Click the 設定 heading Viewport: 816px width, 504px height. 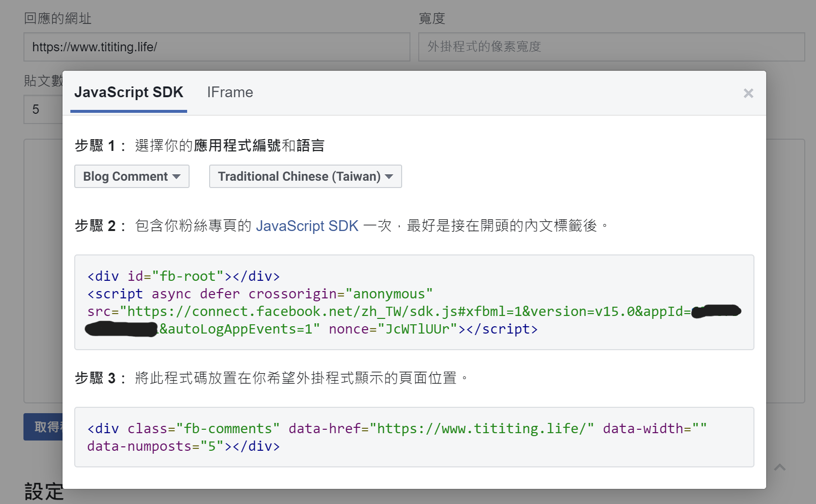coord(44,491)
